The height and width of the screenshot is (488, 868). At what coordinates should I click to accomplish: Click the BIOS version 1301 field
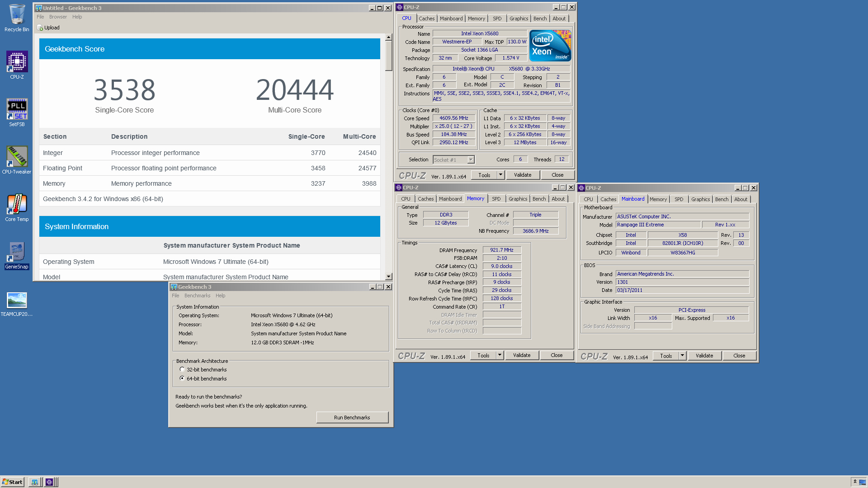coord(682,282)
